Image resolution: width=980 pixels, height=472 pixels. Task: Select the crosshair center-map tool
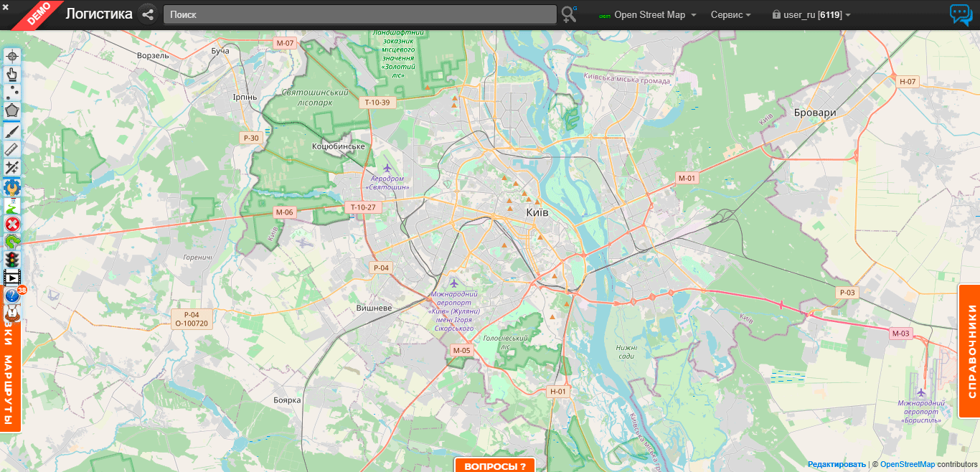(12, 56)
